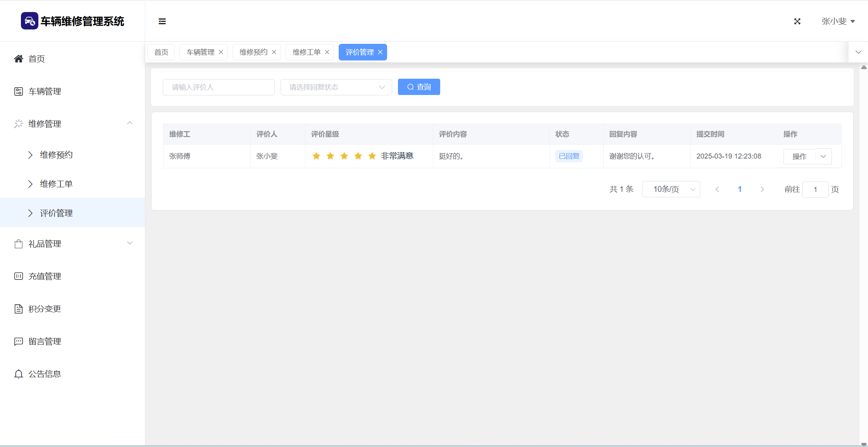Screen dimensions: 868x447
Task: Click the home icon in the sidebar
Action: (18, 59)
